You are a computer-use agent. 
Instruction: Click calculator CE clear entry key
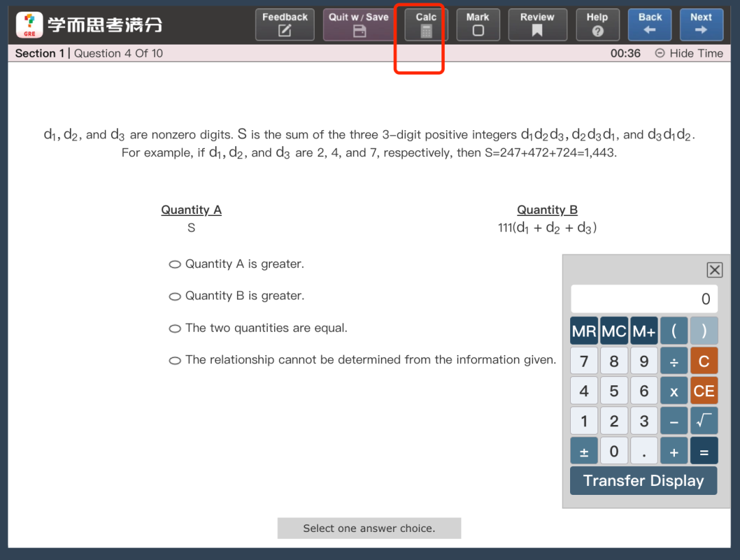[x=704, y=391]
